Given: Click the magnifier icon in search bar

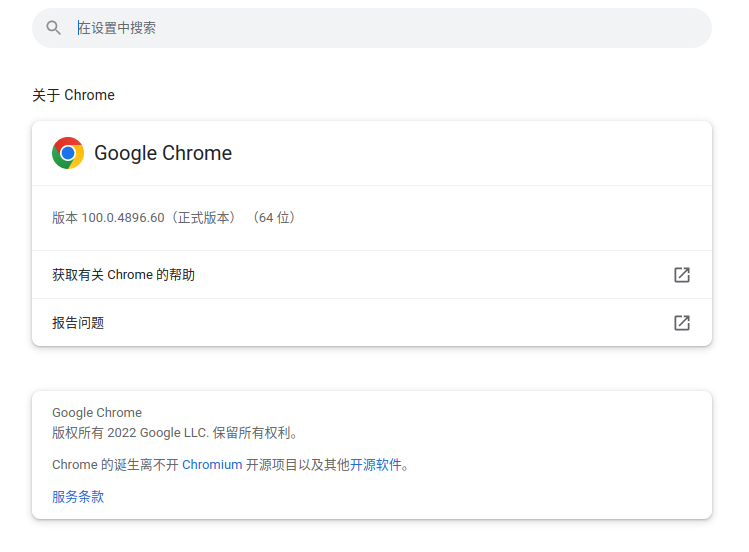Looking at the screenshot, I should (54, 28).
